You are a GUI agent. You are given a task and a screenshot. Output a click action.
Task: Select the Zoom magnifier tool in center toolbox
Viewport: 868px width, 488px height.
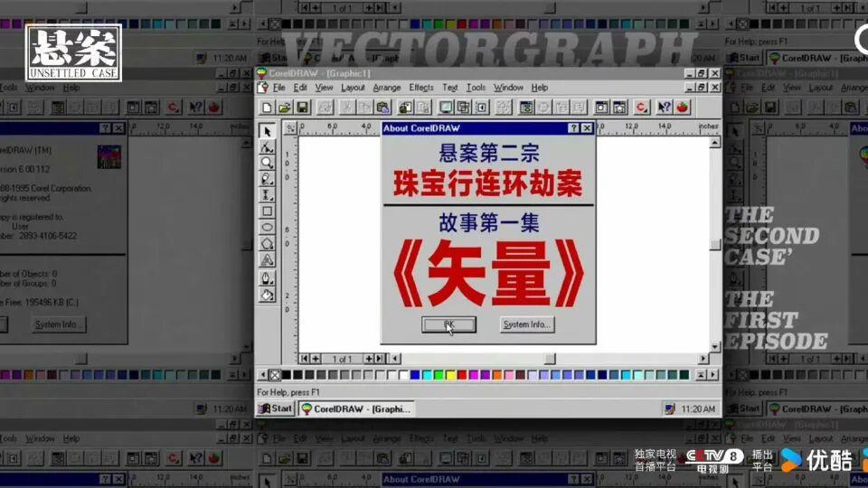point(267,164)
